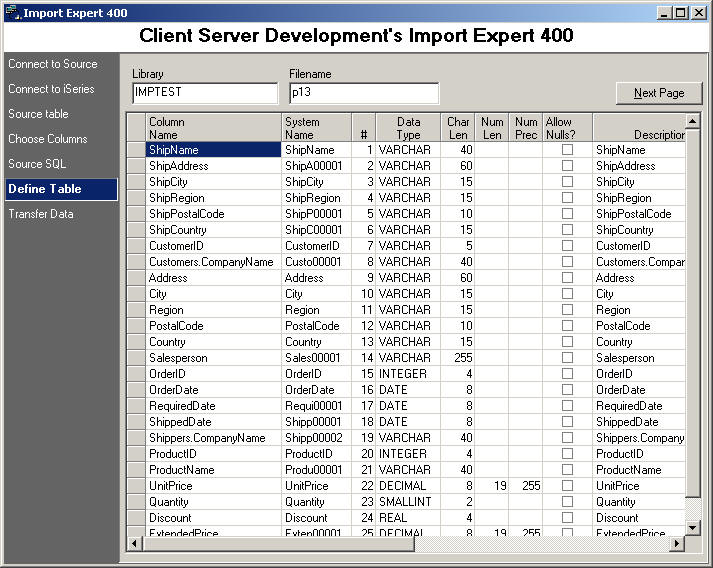Viewport: 713px width, 568px height.
Task: Go to the Choose Columns step
Action: pyautogui.click(x=48, y=139)
